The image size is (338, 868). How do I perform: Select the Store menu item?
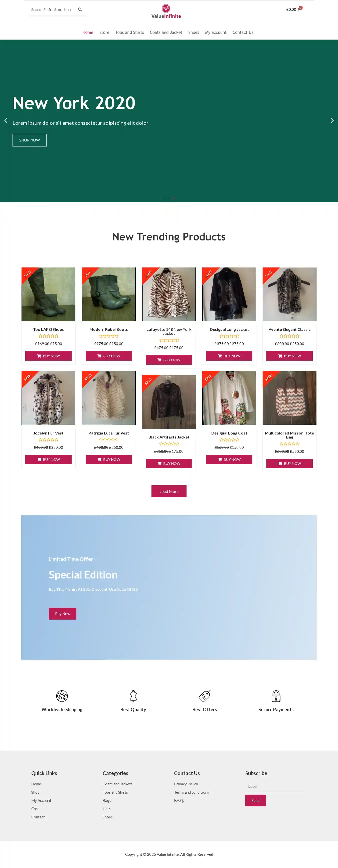[x=104, y=32]
